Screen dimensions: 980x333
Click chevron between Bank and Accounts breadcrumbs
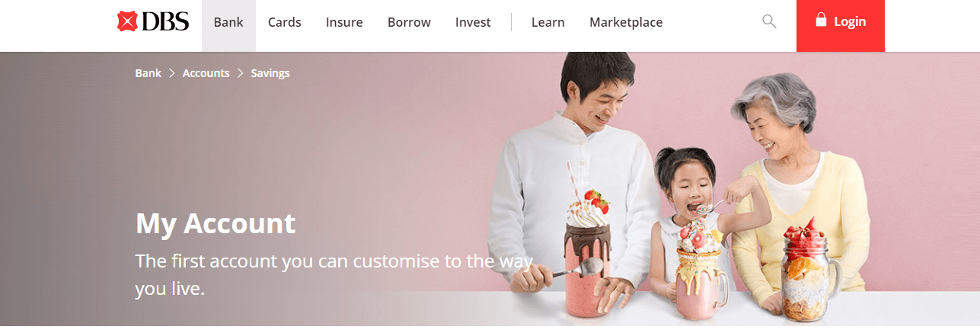point(172,73)
